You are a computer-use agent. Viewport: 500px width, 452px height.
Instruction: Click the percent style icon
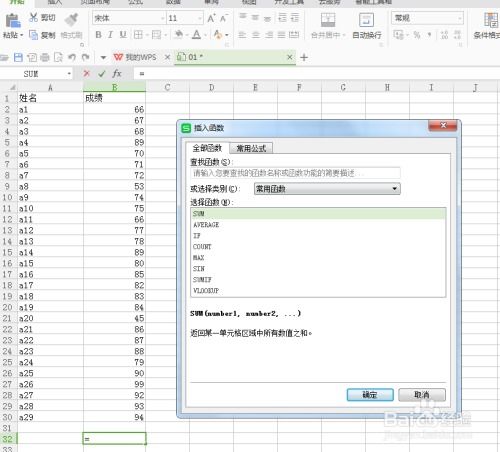pos(417,35)
